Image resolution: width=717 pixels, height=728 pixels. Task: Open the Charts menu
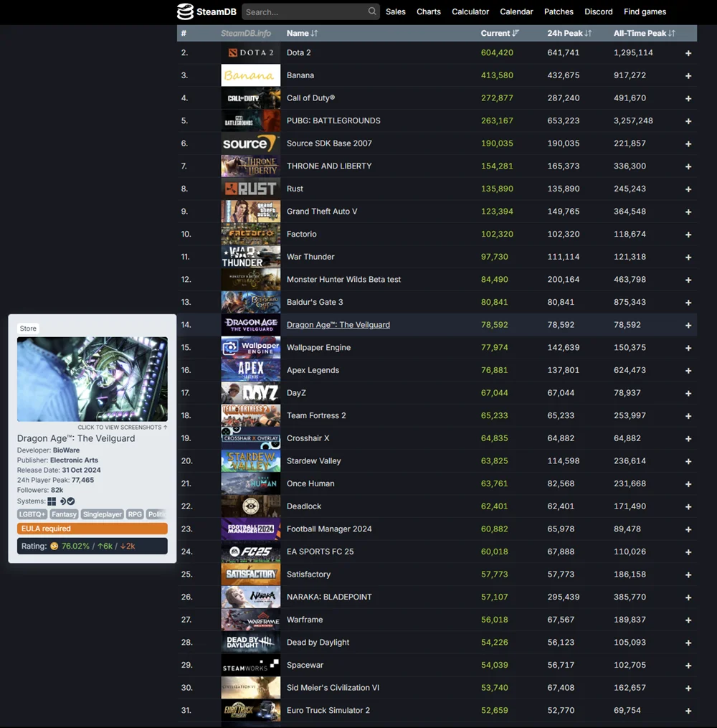coord(428,11)
